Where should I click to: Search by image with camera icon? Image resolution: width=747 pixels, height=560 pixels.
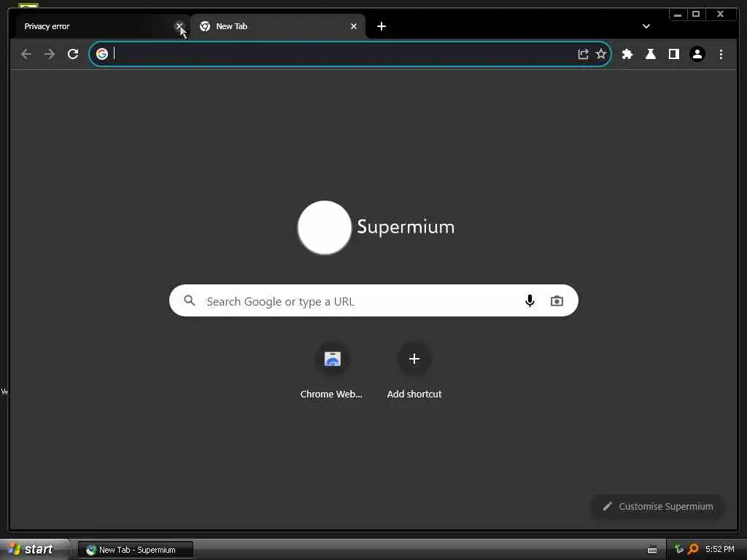coord(557,301)
